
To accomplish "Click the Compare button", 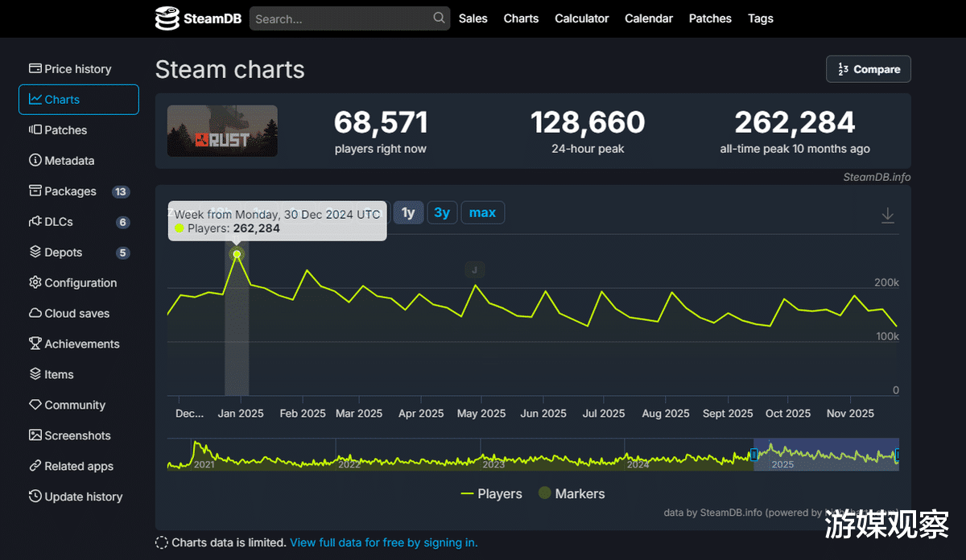I will (x=869, y=69).
